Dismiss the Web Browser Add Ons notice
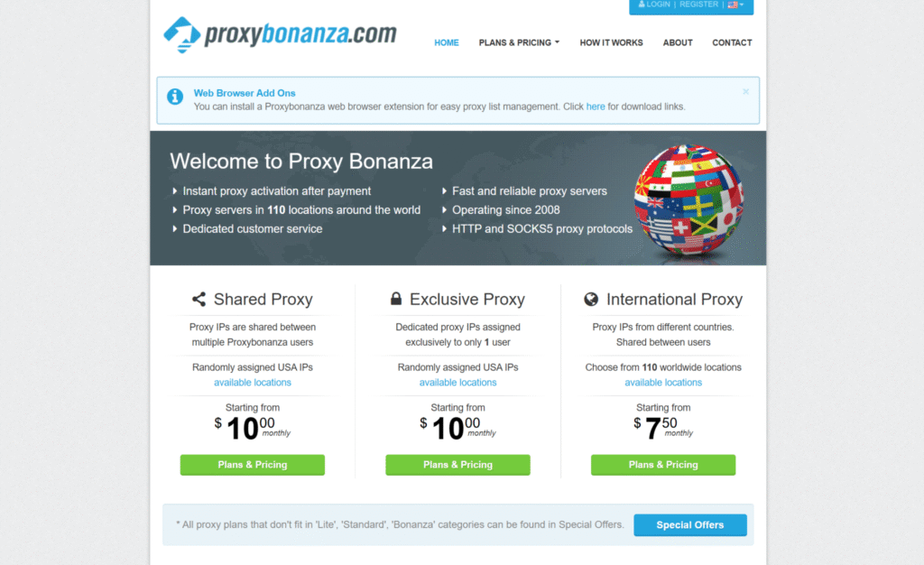Image resolution: width=924 pixels, height=565 pixels. [x=745, y=91]
